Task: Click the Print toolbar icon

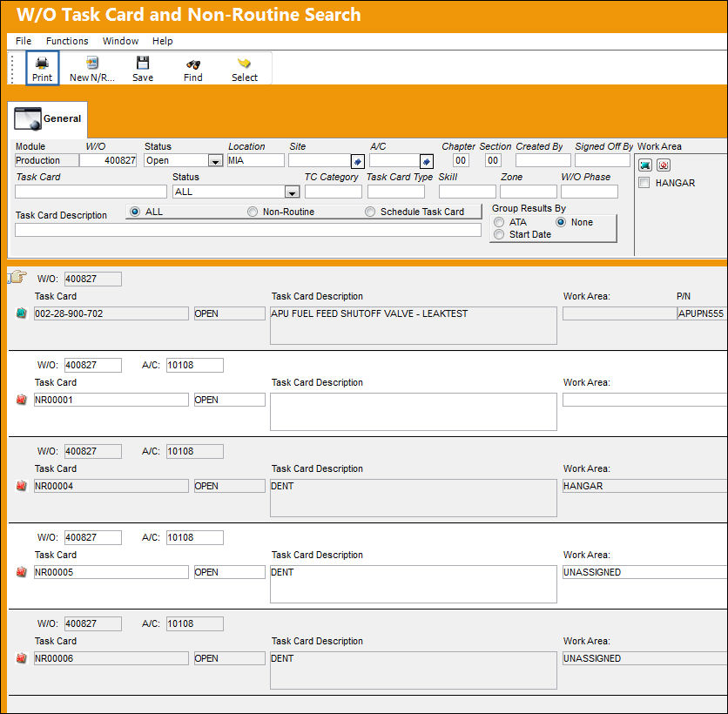Action: [43, 68]
